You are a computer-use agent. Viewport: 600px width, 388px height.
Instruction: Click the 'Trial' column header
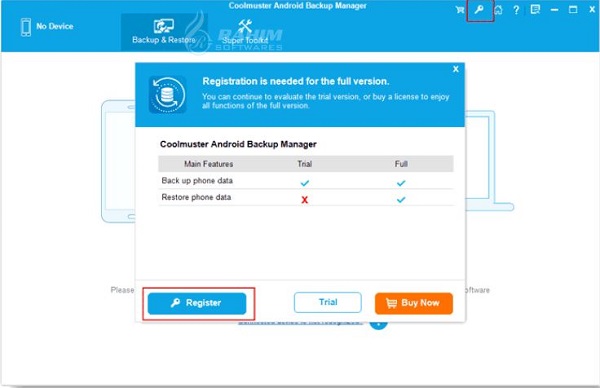pyautogui.click(x=305, y=164)
